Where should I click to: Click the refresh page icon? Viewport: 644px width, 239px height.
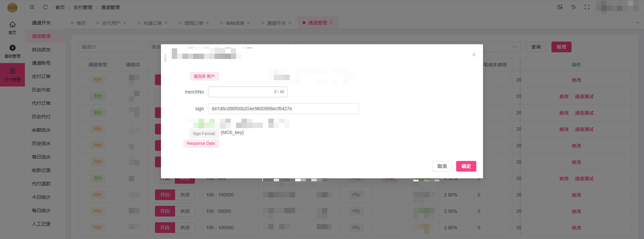point(45,7)
